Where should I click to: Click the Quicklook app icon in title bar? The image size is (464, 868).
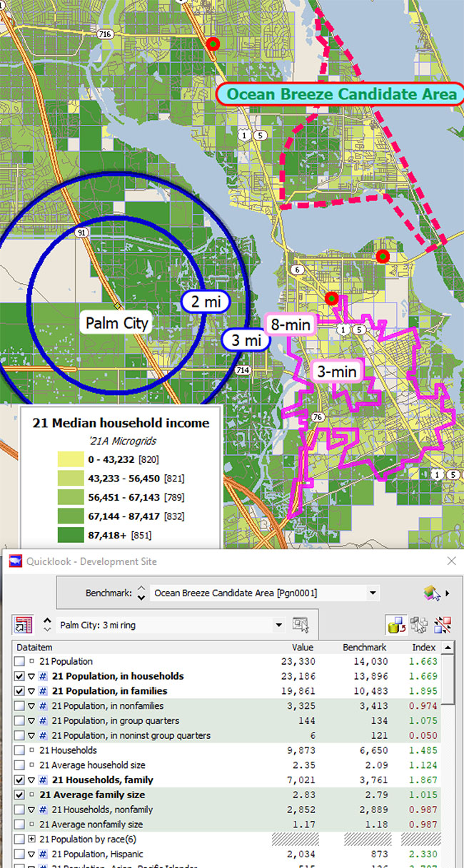[14, 561]
